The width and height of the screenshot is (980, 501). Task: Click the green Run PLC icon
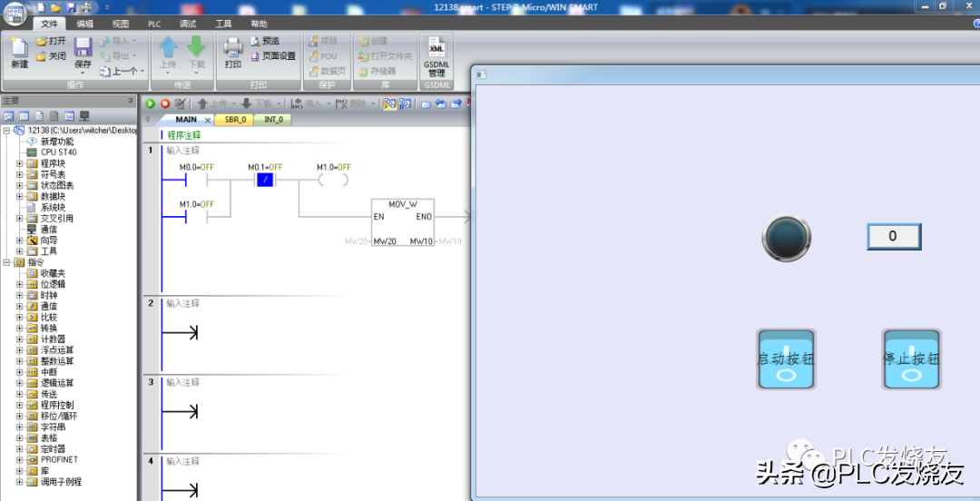151,104
